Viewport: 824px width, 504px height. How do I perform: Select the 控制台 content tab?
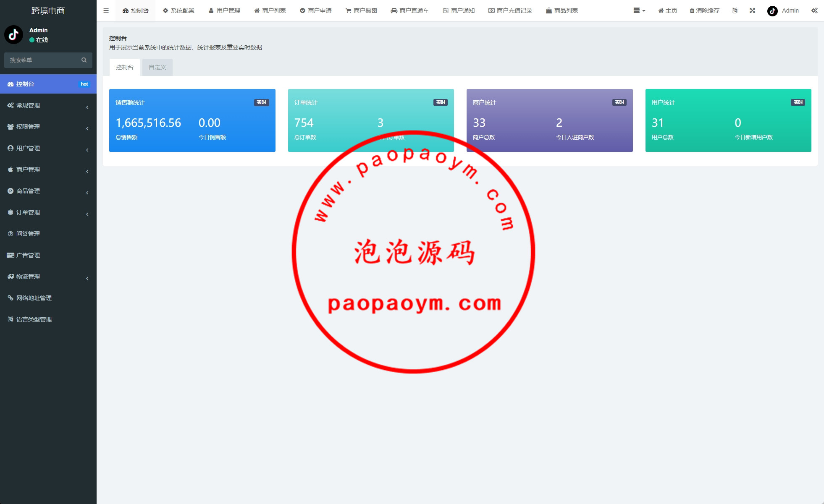125,67
